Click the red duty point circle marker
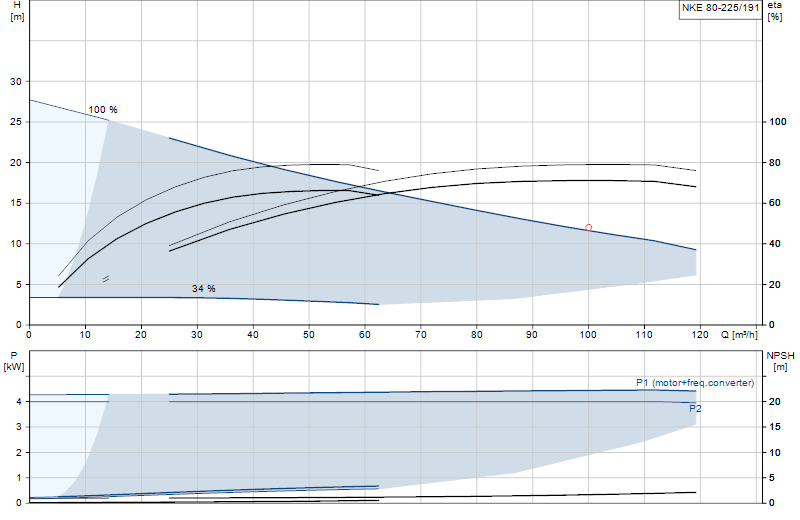This screenshot has width=800, height=520. point(588,228)
